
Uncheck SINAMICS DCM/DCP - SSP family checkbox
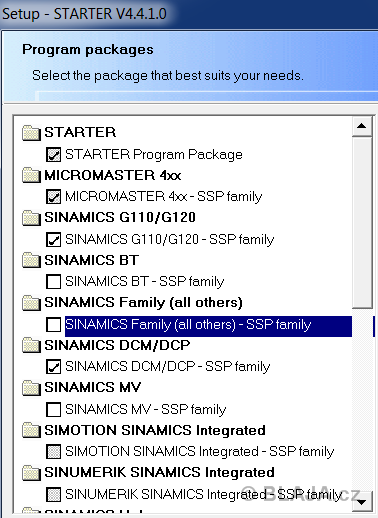(53, 367)
